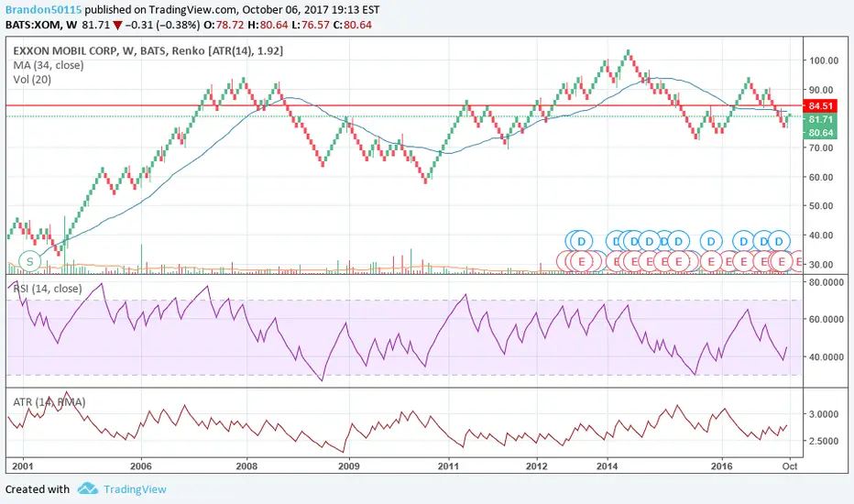Click the 2006 time axis label
Image resolution: width=854 pixels, height=504 pixels.
click(x=141, y=466)
